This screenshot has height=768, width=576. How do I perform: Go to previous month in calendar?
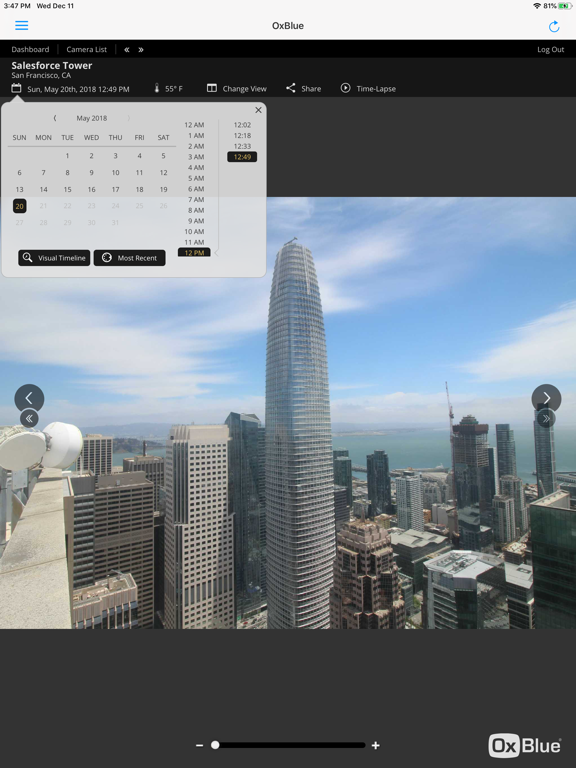[x=55, y=118]
